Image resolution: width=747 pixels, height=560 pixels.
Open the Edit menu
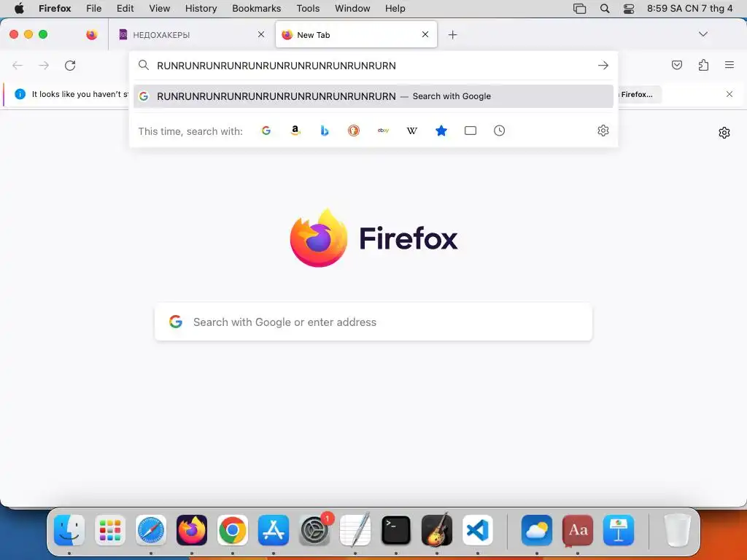coord(125,8)
